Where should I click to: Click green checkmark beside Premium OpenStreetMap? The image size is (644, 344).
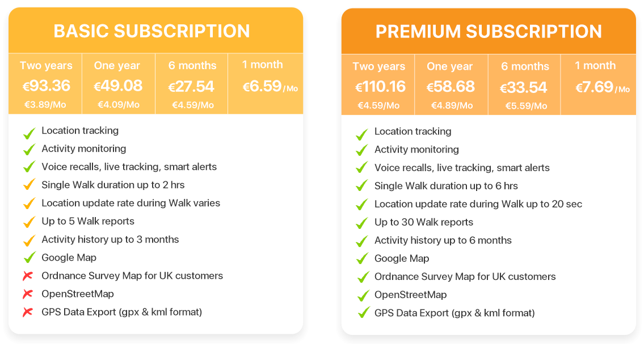tap(363, 295)
